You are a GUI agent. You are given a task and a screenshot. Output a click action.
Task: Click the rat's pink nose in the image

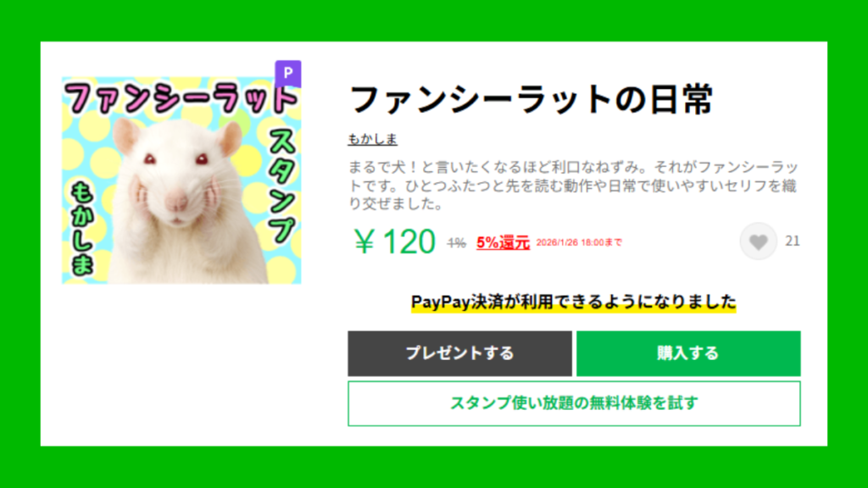pos(176,202)
